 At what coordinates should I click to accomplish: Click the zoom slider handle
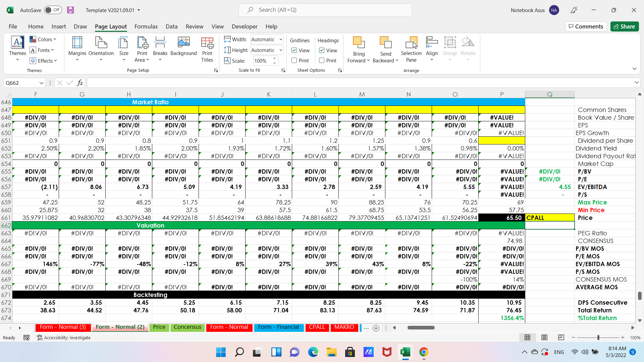pos(598,338)
